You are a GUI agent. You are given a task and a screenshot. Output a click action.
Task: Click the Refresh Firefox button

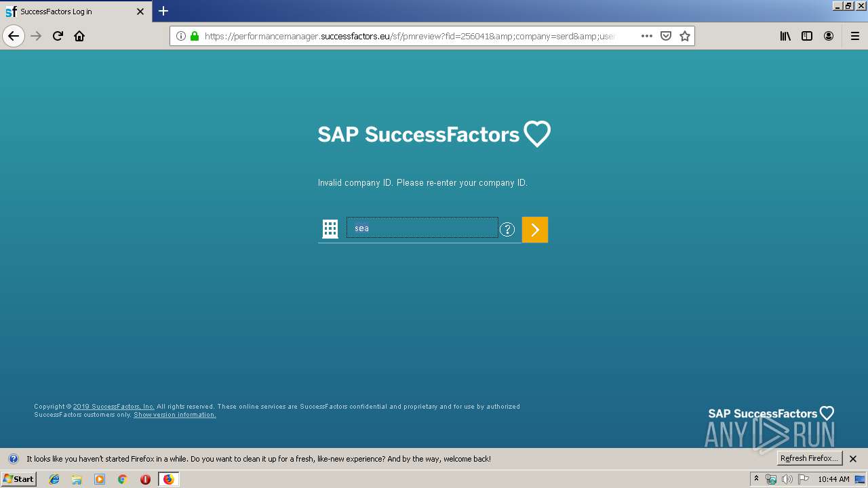810,458
